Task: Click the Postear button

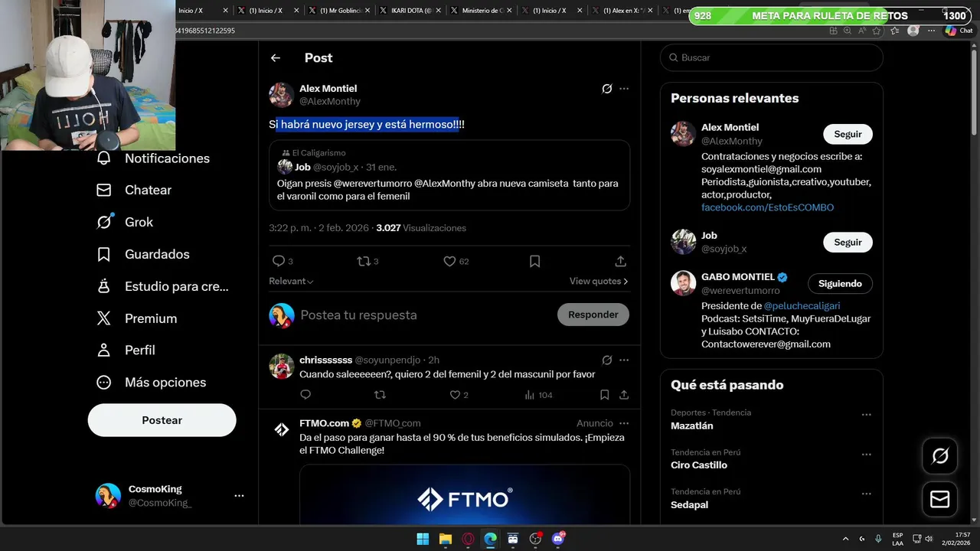Action: point(162,420)
